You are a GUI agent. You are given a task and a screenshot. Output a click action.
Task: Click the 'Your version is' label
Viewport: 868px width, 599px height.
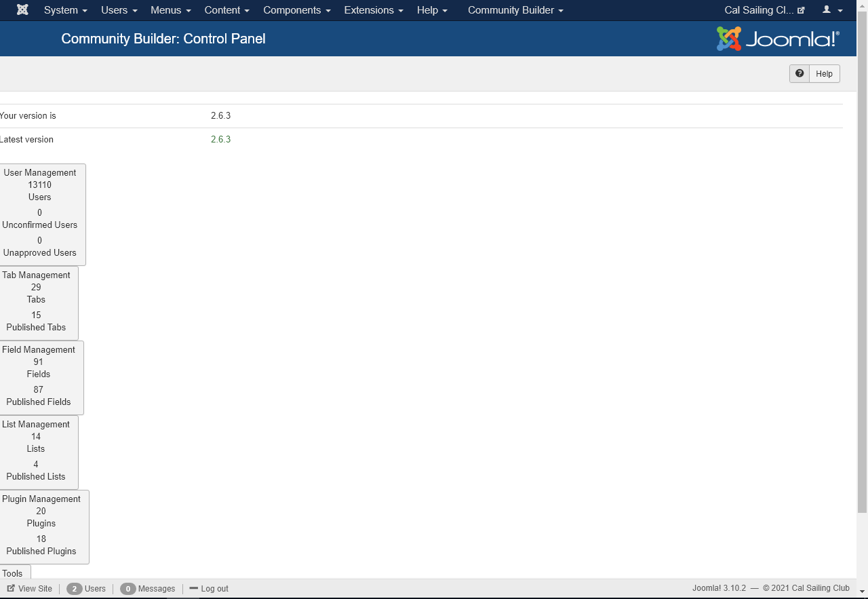[28, 115]
